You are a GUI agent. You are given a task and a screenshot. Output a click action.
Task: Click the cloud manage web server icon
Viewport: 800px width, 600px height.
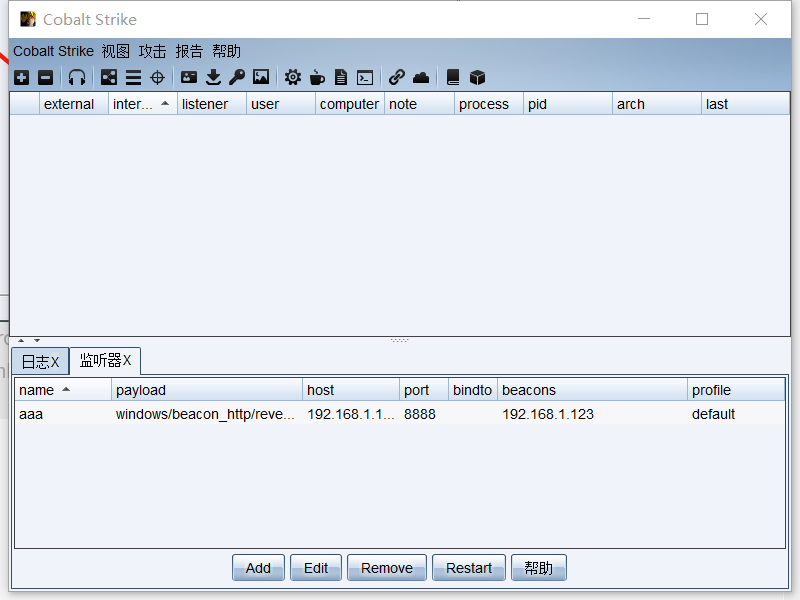(421, 78)
